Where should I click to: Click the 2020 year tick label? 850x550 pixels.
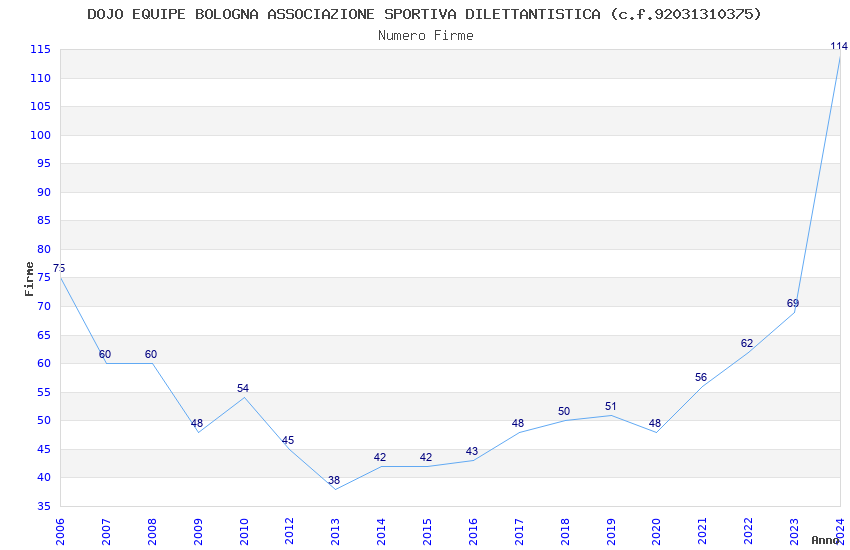656,531
